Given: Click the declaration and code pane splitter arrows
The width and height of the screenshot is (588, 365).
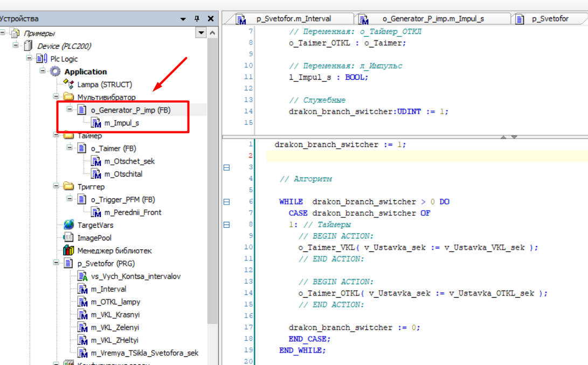Looking at the screenshot, I should click(509, 137).
